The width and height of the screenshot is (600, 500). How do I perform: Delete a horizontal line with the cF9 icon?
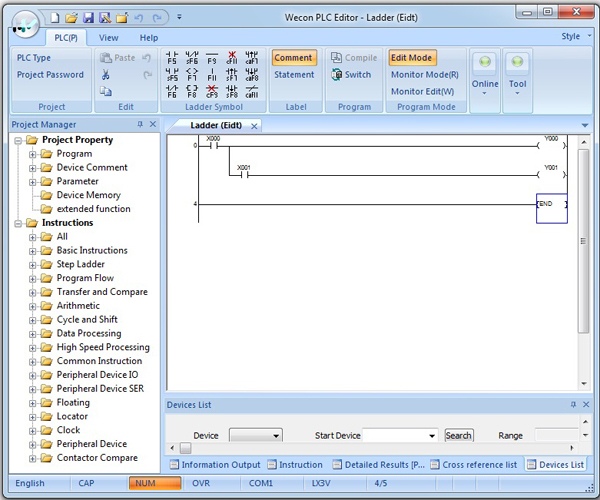(x=212, y=91)
